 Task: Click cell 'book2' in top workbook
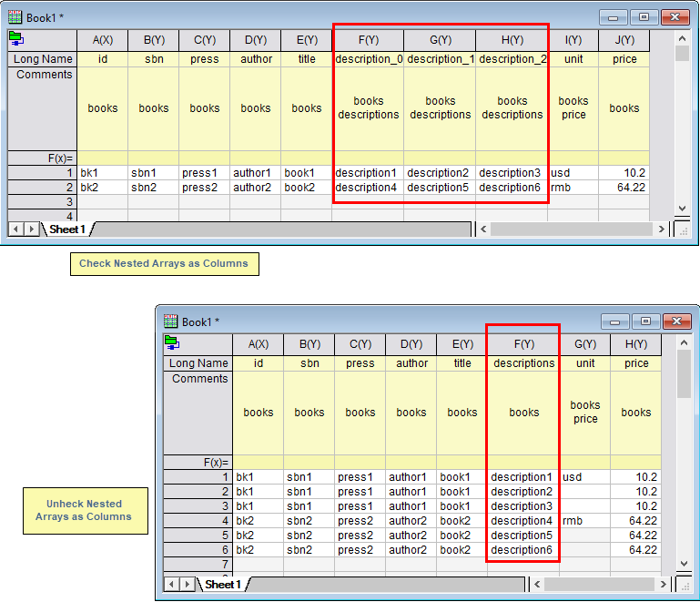(x=307, y=187)
